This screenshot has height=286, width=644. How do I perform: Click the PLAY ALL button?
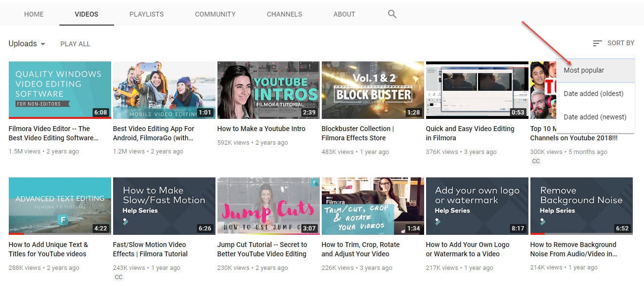[x=76, y=44]
